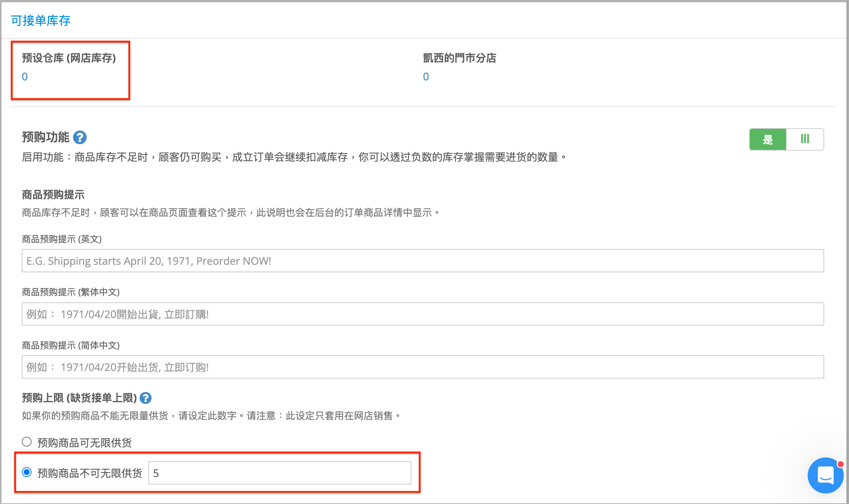Open the 预购功能 help question mark icon
Viewport: 849px width, 504px height.
coord(80,137)
